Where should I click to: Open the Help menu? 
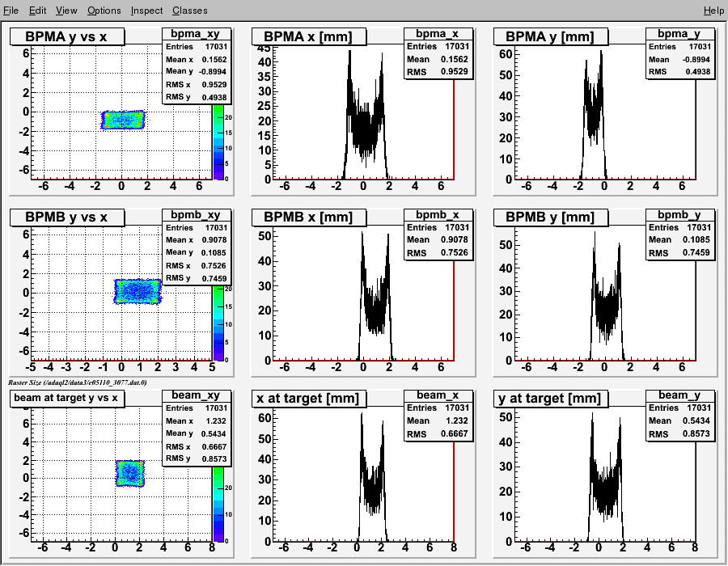[713, 11]
